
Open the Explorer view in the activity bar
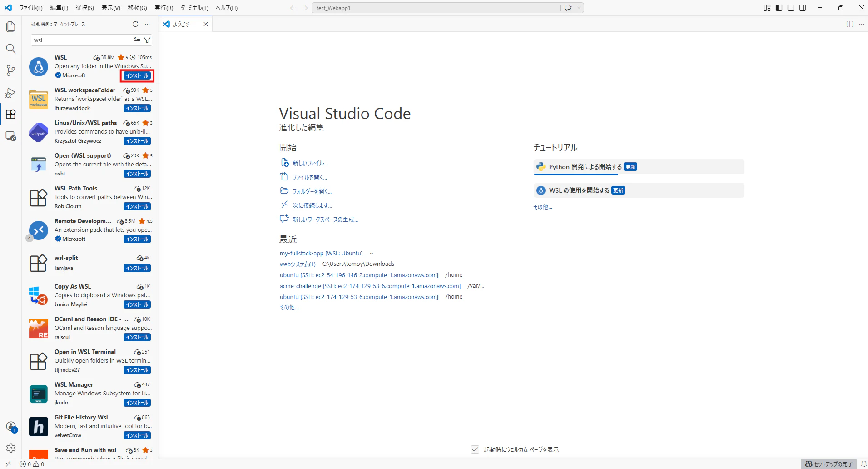(x=11, y=27)
